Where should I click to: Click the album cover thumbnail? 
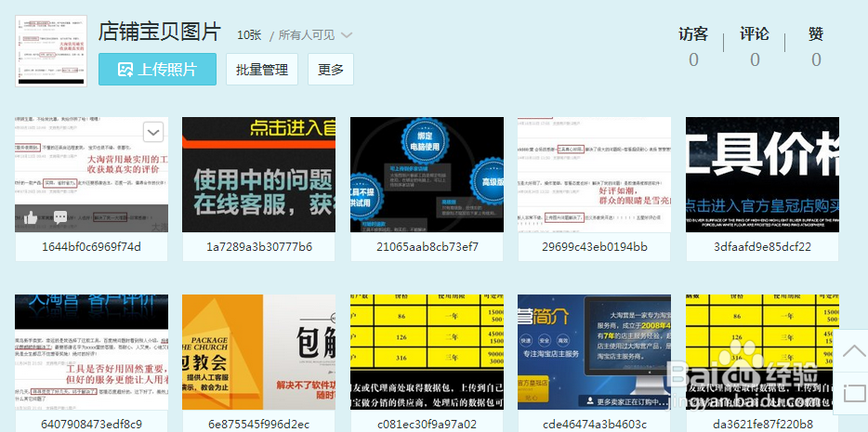coord(51,51)
